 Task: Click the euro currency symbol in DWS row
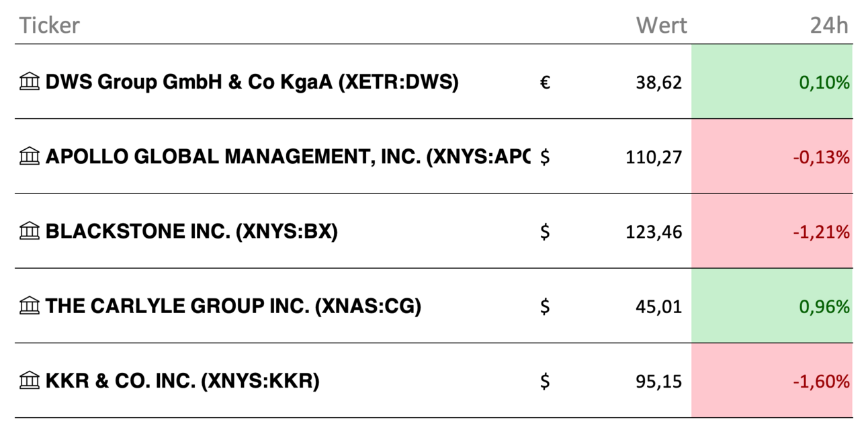click(x=546, y=83)
